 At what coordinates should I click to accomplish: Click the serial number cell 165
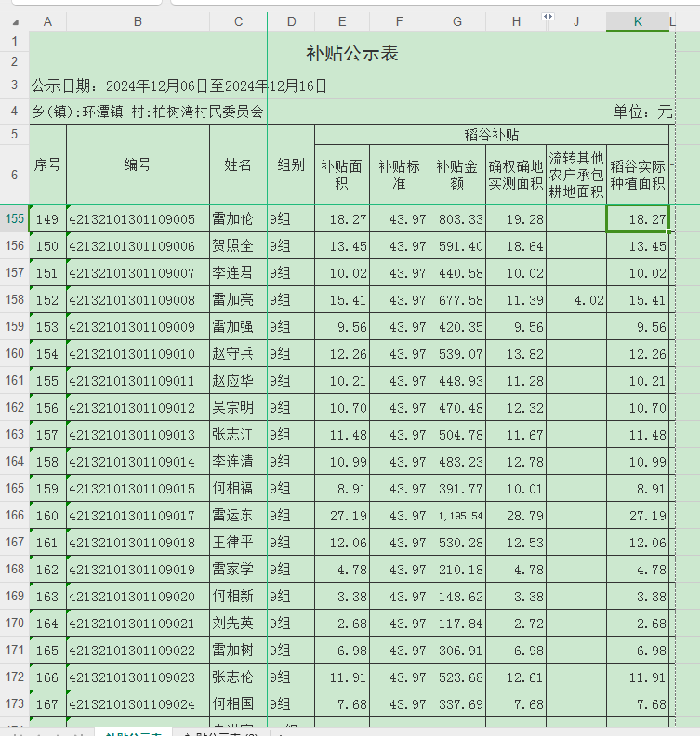point(47,651)
